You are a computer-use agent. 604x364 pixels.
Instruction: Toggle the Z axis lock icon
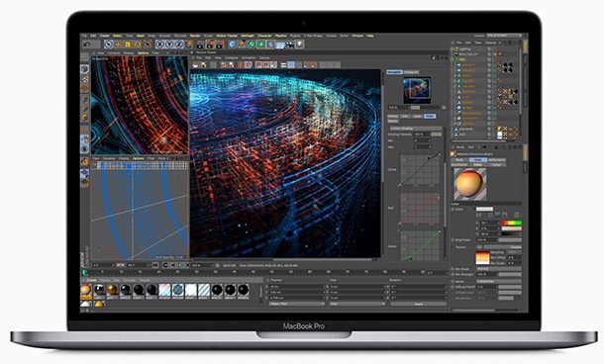coord(179,45)
